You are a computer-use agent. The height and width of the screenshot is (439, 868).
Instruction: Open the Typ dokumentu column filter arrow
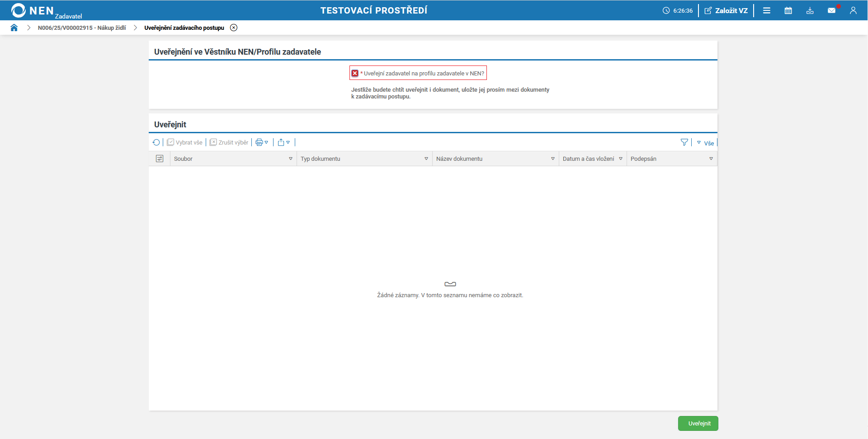point(426,159)
